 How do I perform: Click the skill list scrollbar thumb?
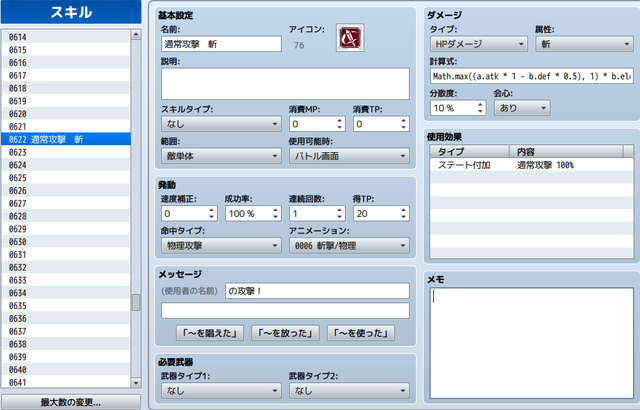[x=136, y=302]
